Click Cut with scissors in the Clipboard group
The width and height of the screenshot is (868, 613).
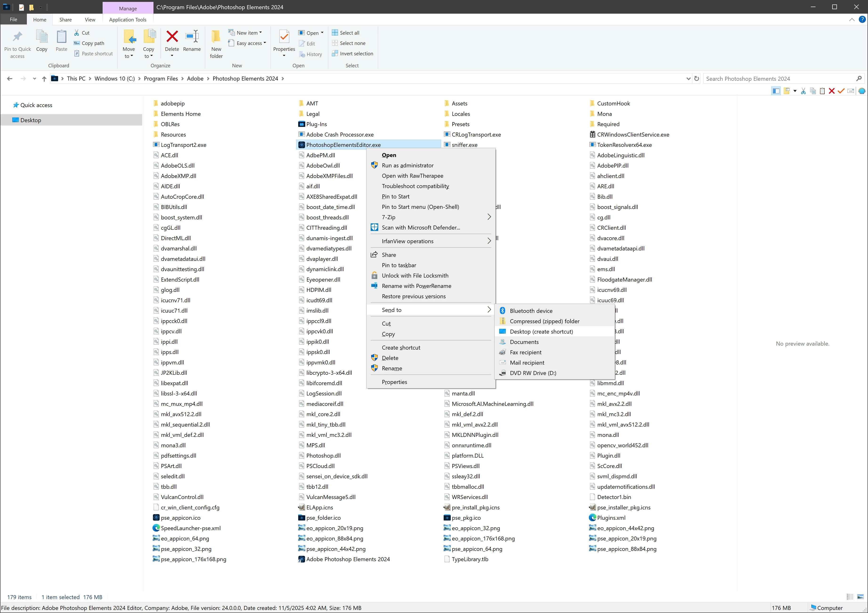pyautogui.click(x=82, y=33)
